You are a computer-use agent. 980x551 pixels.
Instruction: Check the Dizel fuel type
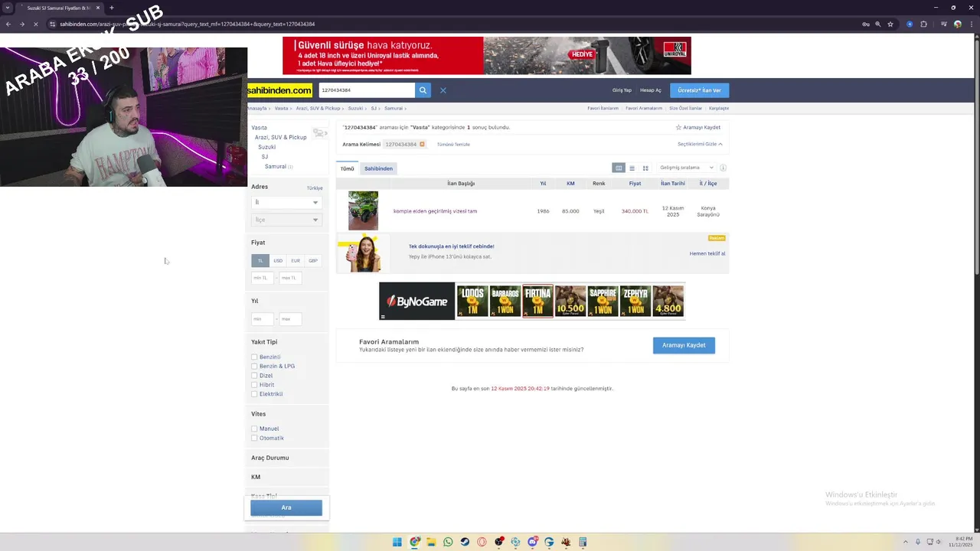click(254, 376)
